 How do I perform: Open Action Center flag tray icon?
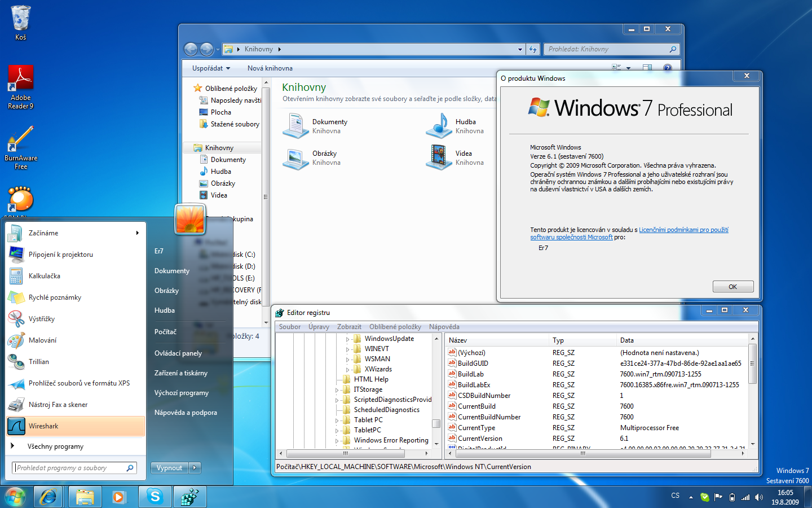pyautogui.click(x=718, y=497)
